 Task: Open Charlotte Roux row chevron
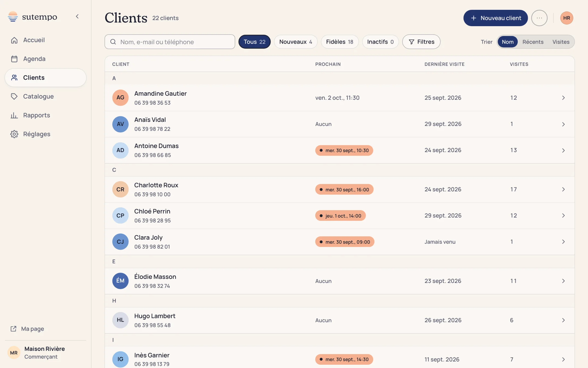[x=563, y=189]
